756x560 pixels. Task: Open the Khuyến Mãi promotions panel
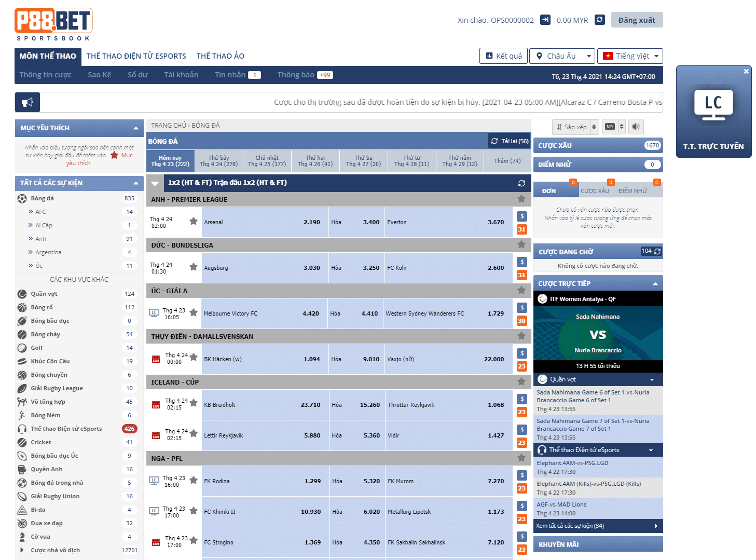tap(598, 544)
